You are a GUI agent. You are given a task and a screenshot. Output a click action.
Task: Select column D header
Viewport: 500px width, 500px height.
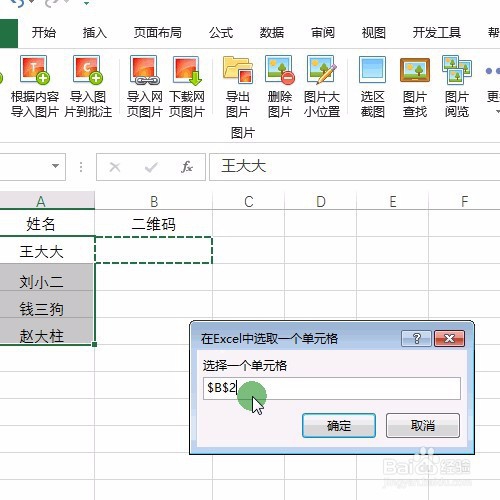321,201
